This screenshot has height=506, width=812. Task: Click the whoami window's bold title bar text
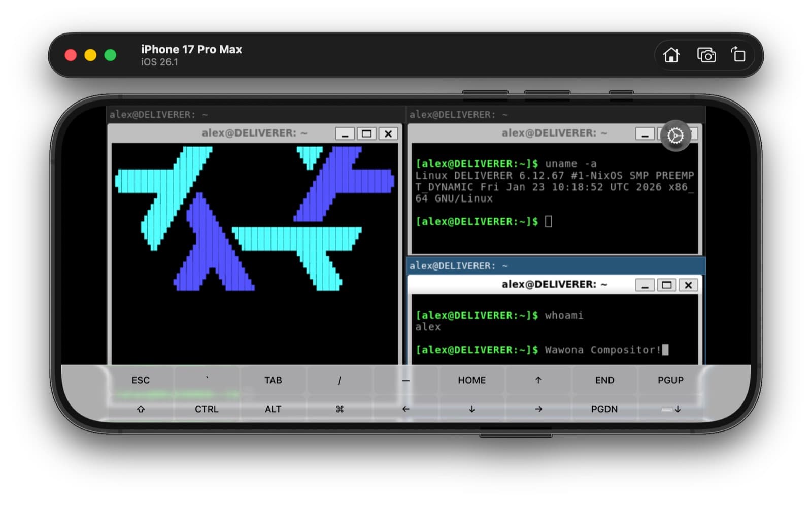[x=554, y=284]
